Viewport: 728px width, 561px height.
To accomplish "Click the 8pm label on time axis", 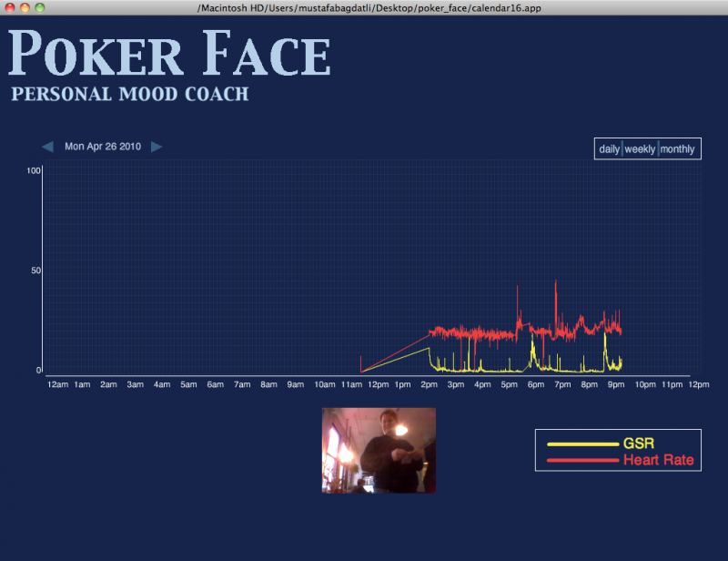I will coord(589,384).
